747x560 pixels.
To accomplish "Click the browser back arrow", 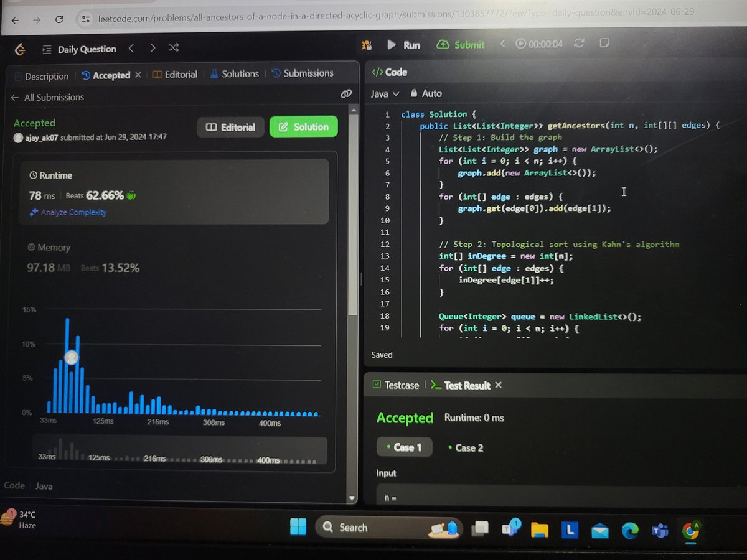I will click(15, 19).
